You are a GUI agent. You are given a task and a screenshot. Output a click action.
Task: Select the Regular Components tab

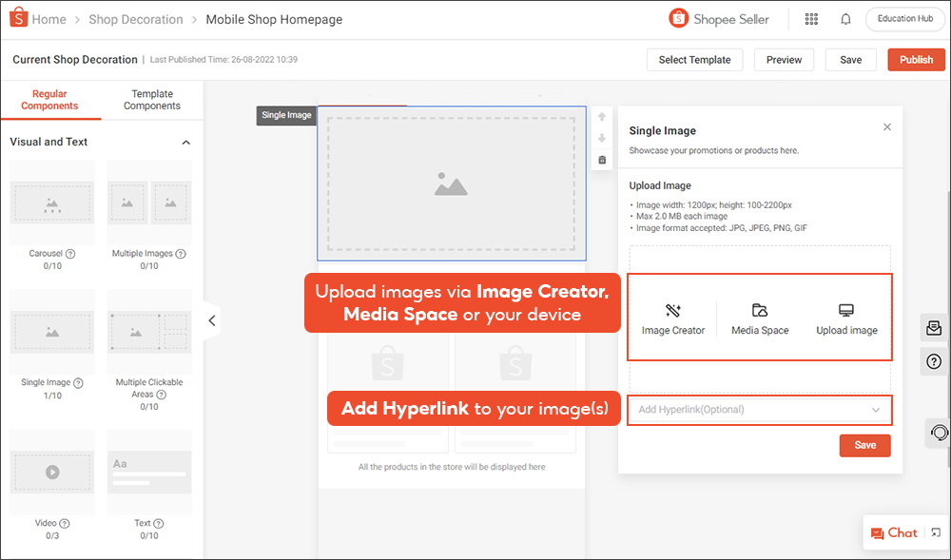tap(49, 100)
